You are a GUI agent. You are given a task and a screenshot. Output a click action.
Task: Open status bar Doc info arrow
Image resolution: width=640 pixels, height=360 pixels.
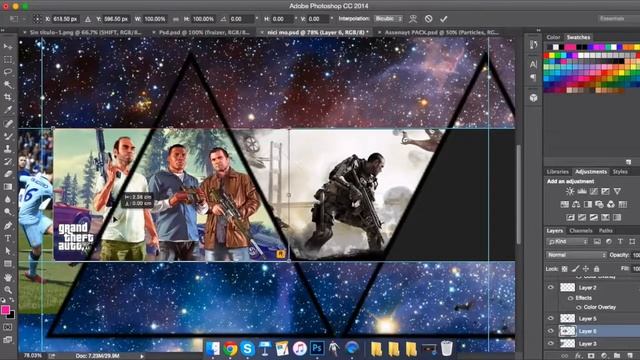click(142, 356)
